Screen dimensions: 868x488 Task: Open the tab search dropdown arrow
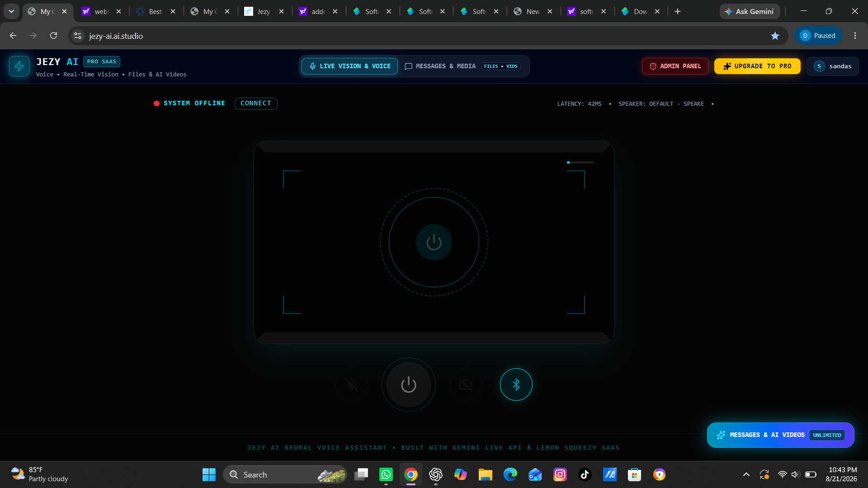[x=11, y=11]
